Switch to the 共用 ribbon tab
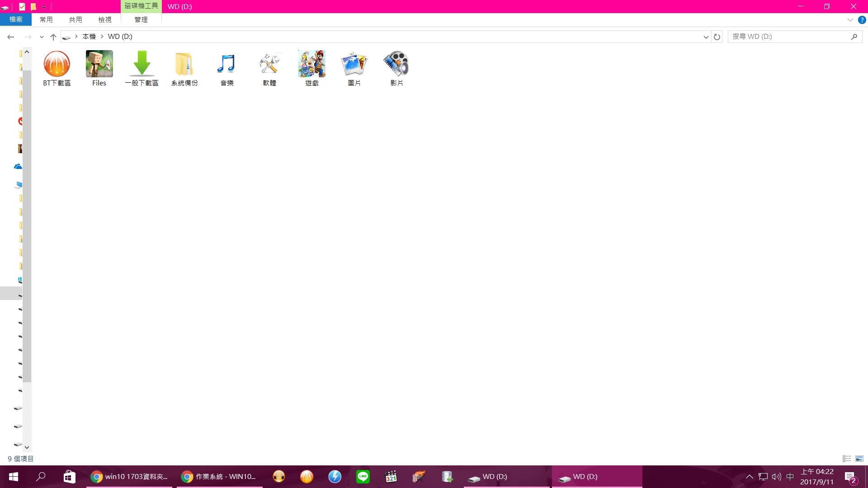The width and height of the screenshot is (868, 488). [75, 19]
